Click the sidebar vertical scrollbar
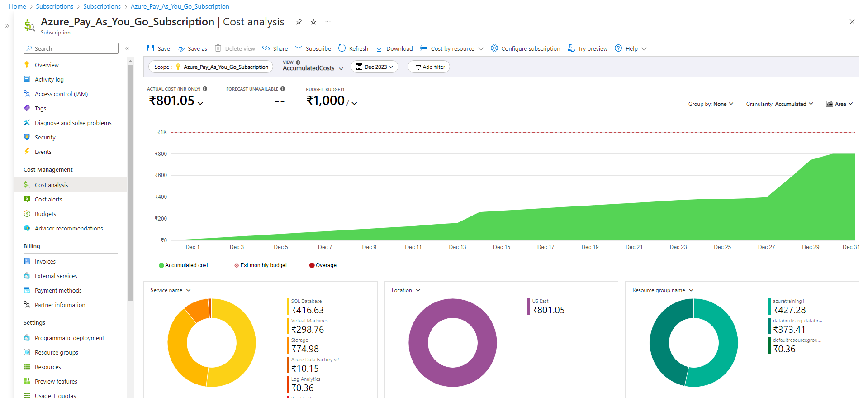 click(x=130, y=182)
